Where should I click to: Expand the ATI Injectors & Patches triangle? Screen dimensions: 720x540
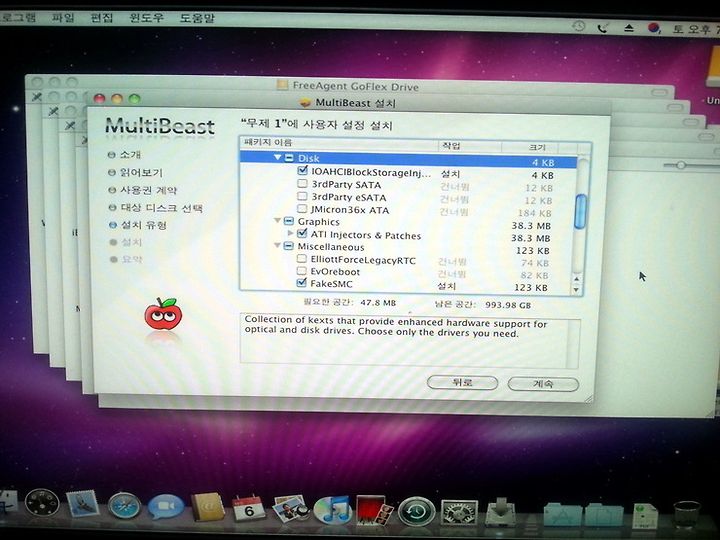click(290, 233)
